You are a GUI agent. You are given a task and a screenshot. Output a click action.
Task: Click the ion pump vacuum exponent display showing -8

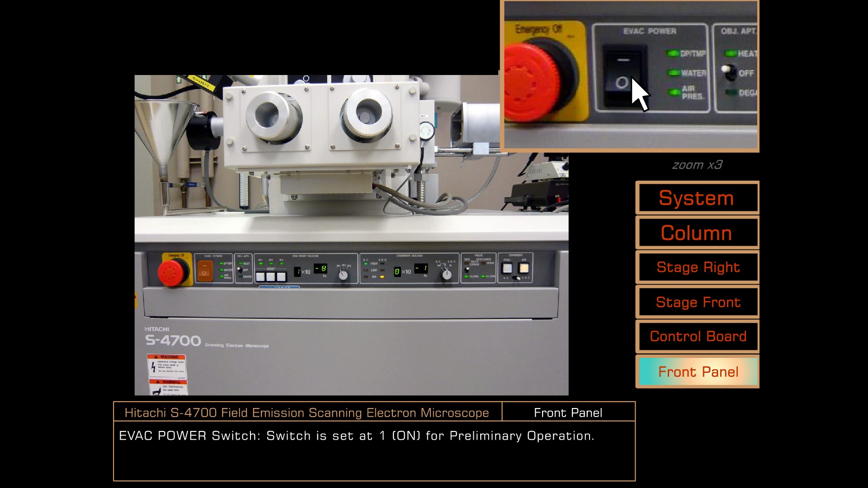pyautogui.click(x=321, y=268)
